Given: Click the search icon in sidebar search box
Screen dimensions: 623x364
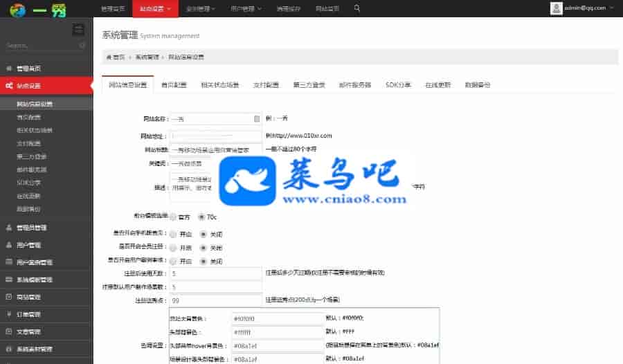Looking at the screenshot, I should pos(82,46).
